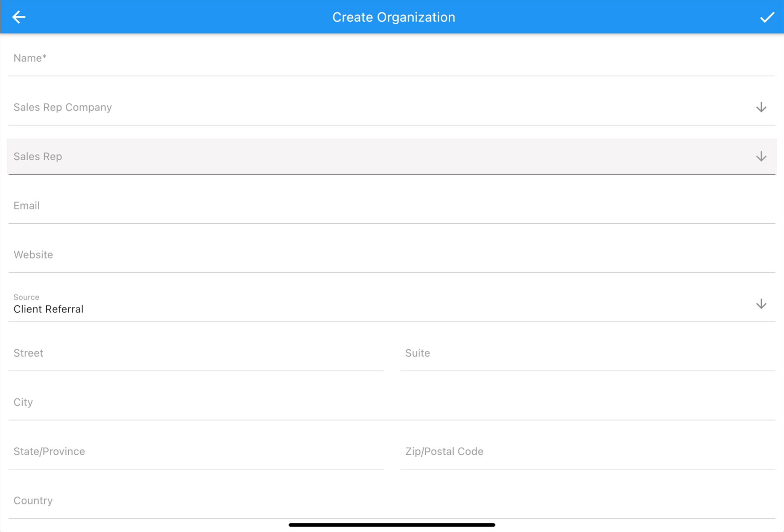784x532 pixels.
Task: Open the Source dropdown arrow
Action: click(x=761, y=304)
